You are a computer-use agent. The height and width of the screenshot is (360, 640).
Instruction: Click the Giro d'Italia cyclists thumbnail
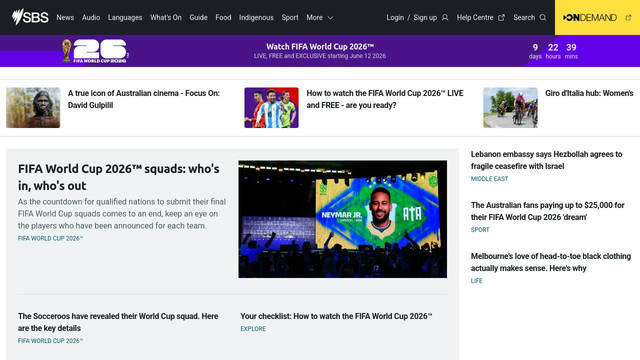tap(510, 108)
